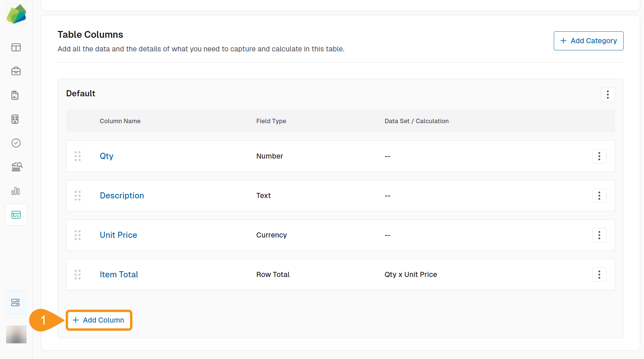Select the building/company icon in sidebar
Screen dimensions: 644x359
15,119
